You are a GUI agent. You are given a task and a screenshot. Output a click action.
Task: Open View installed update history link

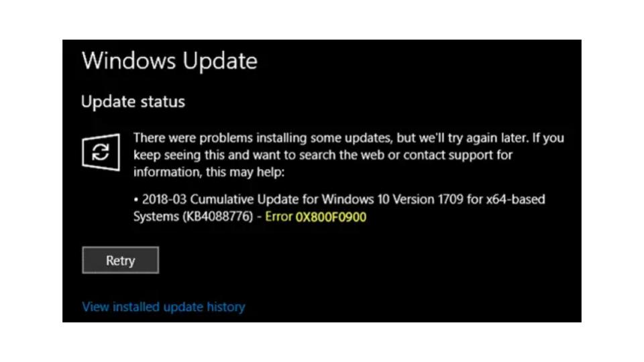(164, 306)
